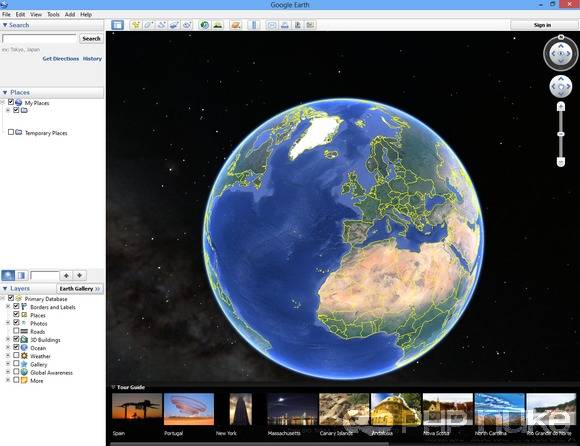Click the My Places globe icon

tap(18, 102)
